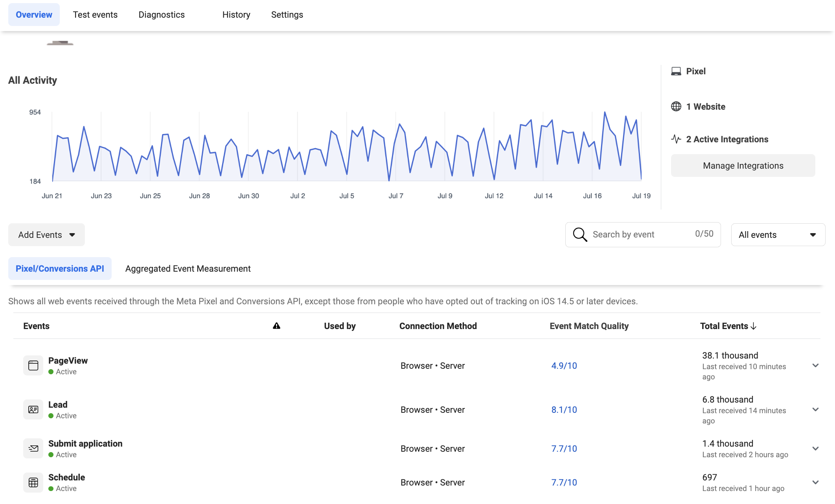This screenshot has width=835, height=504.
Task: Switch to the Pixel/Conversions API tab
Action: [60, 269]
